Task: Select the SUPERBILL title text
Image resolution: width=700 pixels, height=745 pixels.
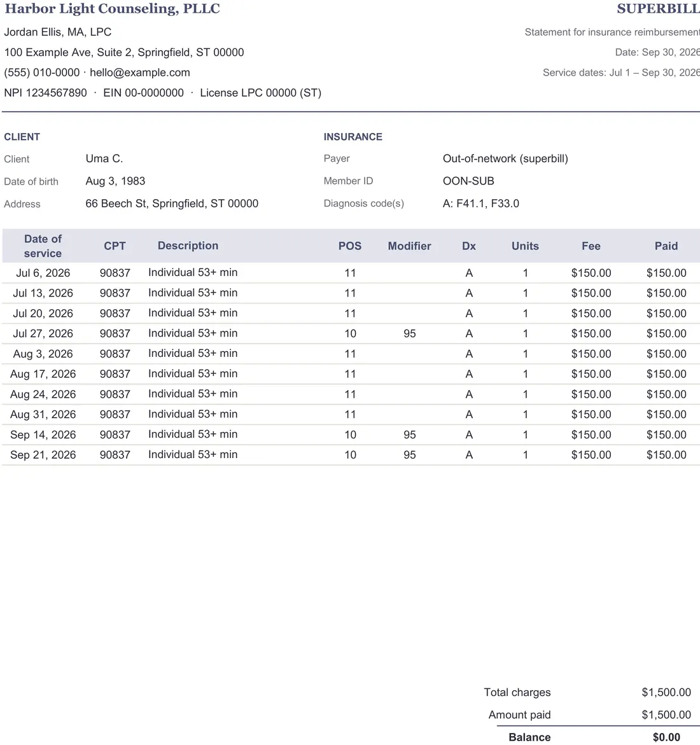Action: tap(658, 8)
